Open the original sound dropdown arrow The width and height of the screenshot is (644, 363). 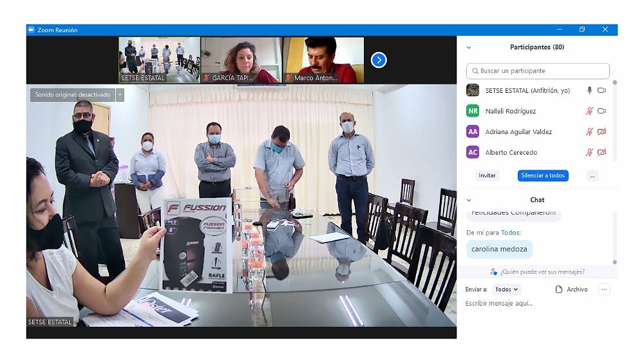click(x=120, y=95)
